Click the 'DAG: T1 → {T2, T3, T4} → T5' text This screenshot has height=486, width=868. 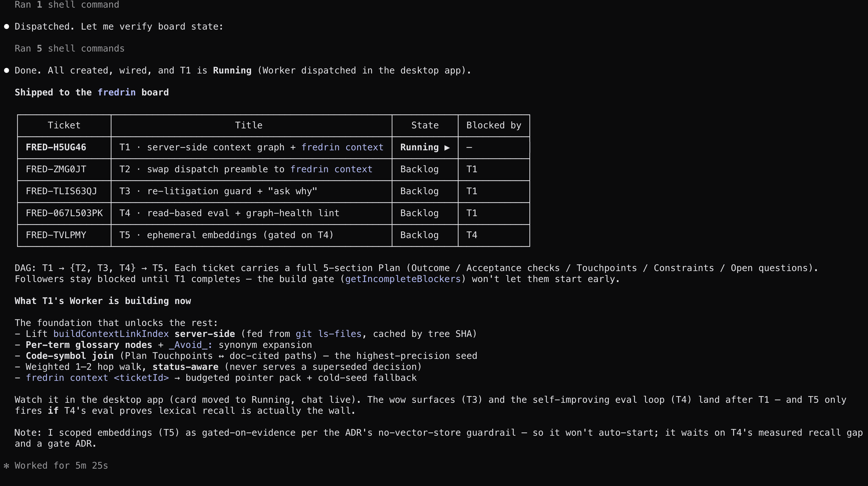[92, 268]
